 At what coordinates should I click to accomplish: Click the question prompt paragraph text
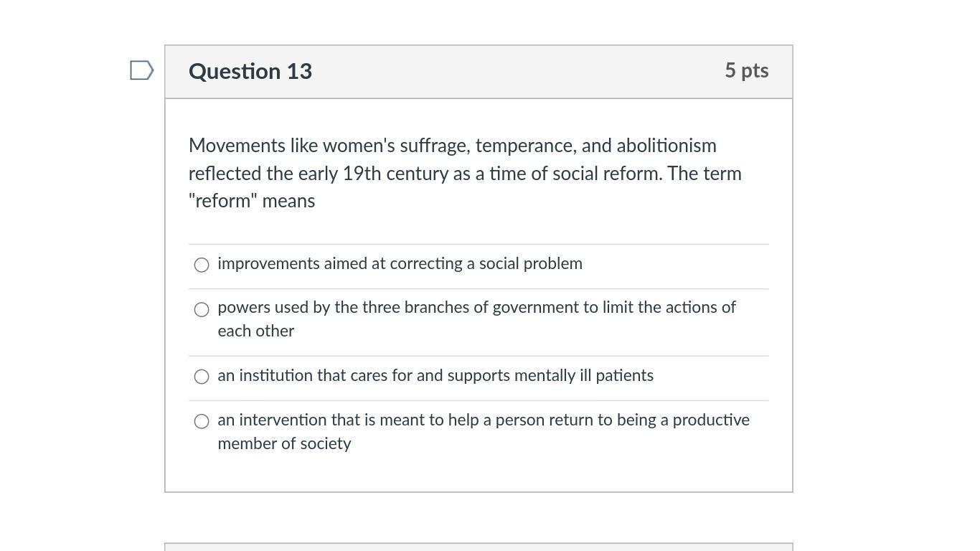point(465,174)
